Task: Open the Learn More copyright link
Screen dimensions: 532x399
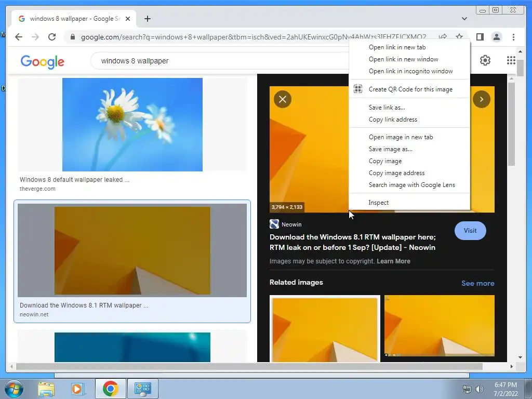Action: [x=393, y=261]
